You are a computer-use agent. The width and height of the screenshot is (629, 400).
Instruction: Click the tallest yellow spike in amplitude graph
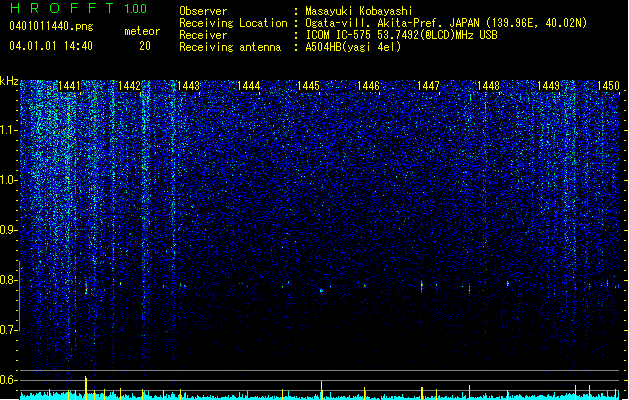point(85,388)
